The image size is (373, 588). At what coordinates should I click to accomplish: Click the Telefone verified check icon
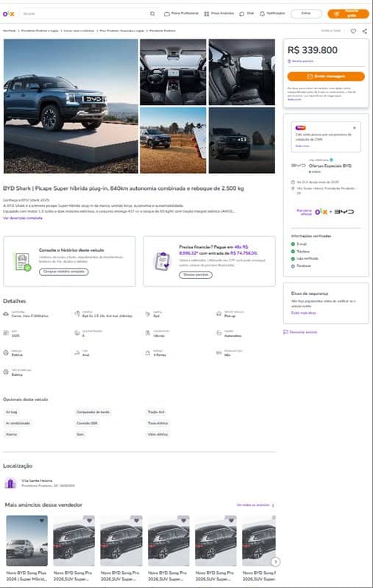293,251
